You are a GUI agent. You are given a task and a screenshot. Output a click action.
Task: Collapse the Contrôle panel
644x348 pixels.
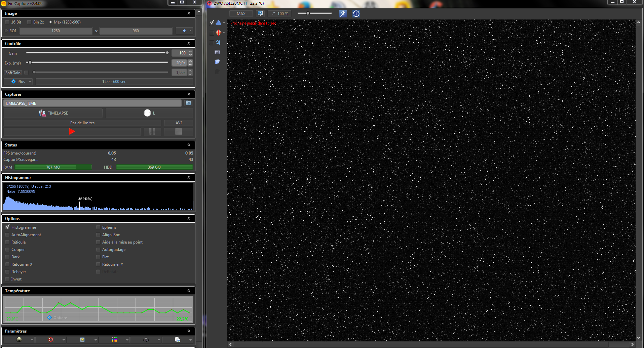click(189, 44)
